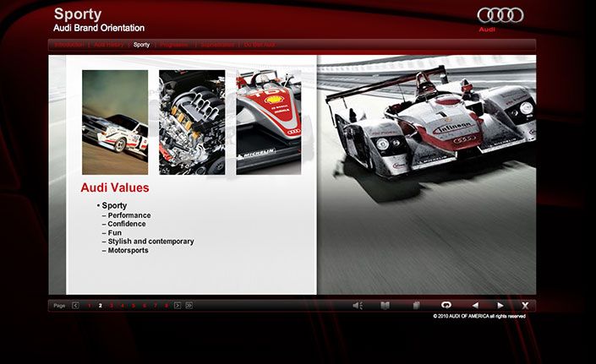Open the book glossary icon

pyautogui.click(x=385, y=306)
